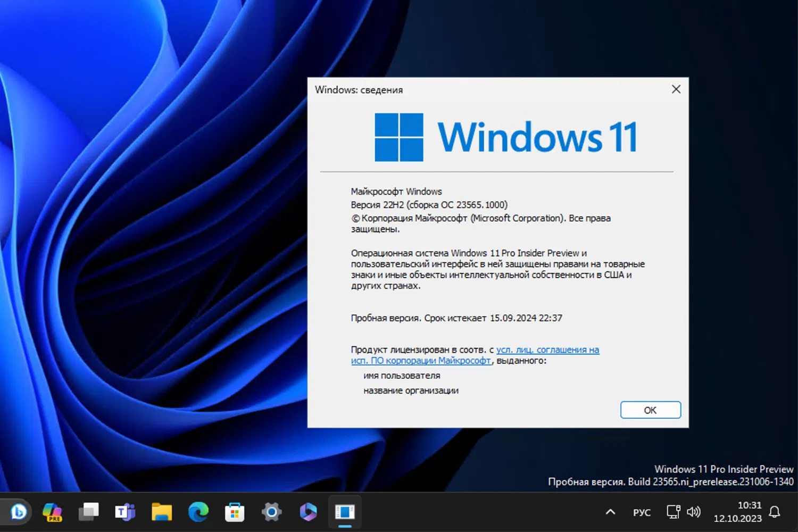Open Task View

[x=89, y=512]
